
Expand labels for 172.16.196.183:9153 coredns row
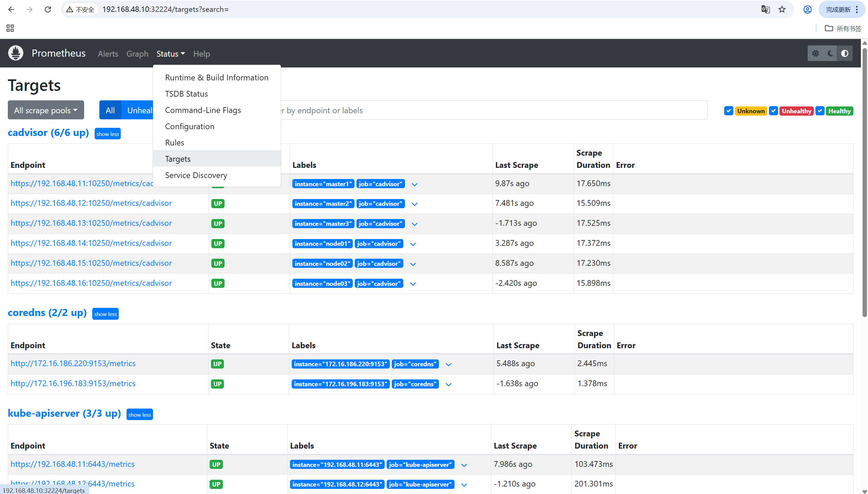(x=448, y=385)
